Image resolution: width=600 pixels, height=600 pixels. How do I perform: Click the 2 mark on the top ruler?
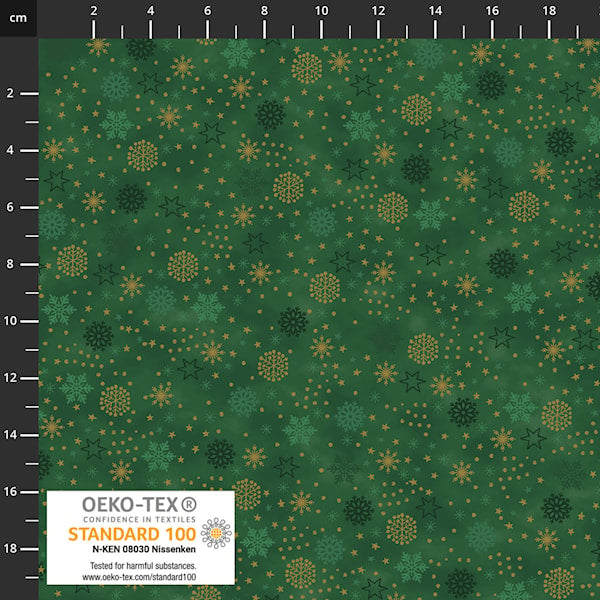point(94,10)
